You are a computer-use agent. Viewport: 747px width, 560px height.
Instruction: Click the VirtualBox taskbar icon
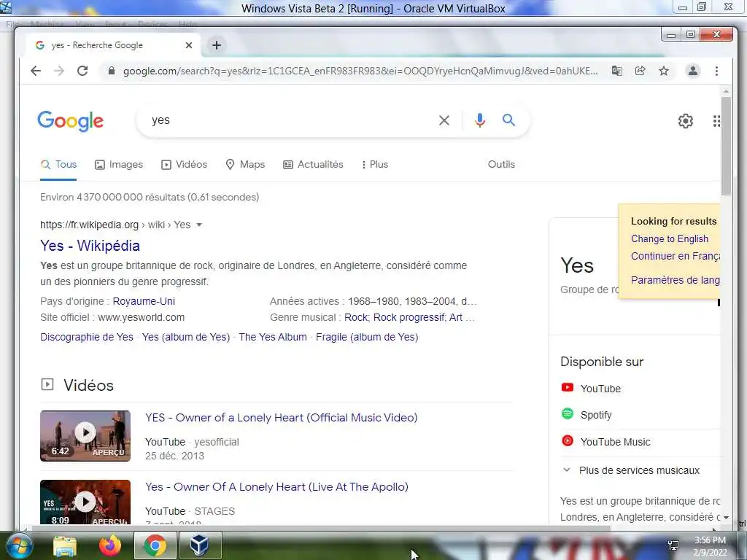click(x=200, y=545)
